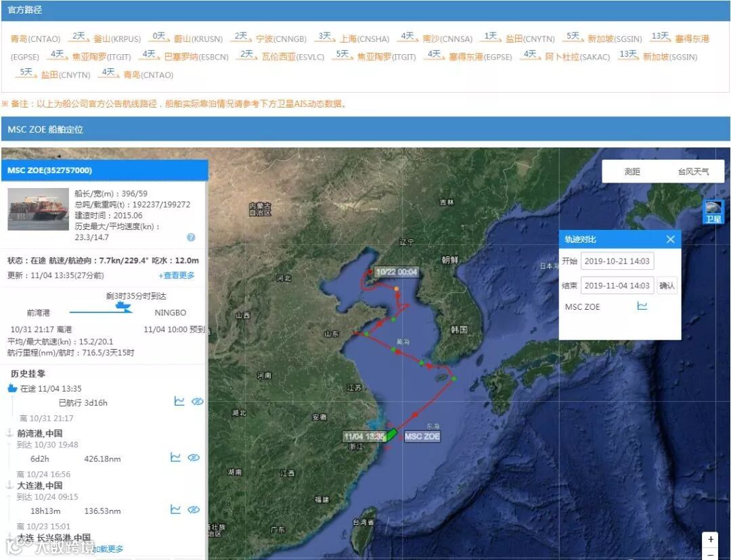Toggle track visibility for 大连港 row

click(194, 510)
